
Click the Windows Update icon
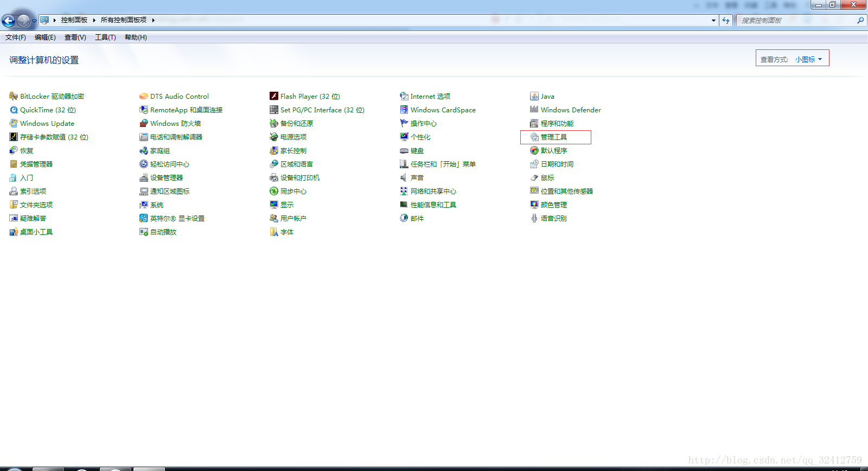tap(14, 123)
